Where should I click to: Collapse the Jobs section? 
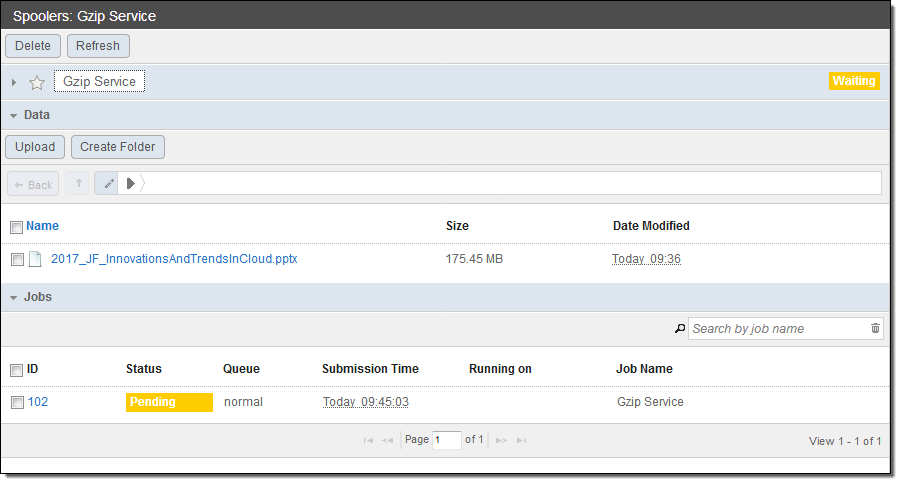click(x=13, y=297)
